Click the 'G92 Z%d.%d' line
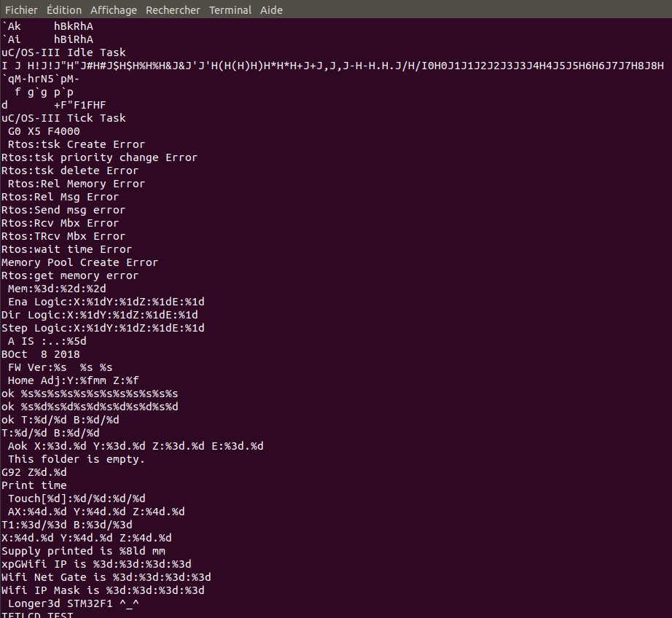 (x=34, y=473)
